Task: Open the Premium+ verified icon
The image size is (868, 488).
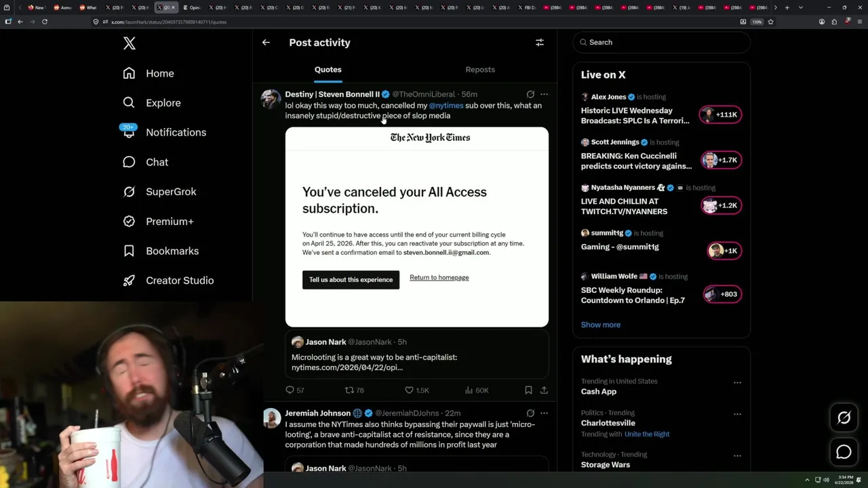Action: tap(129, 221)
